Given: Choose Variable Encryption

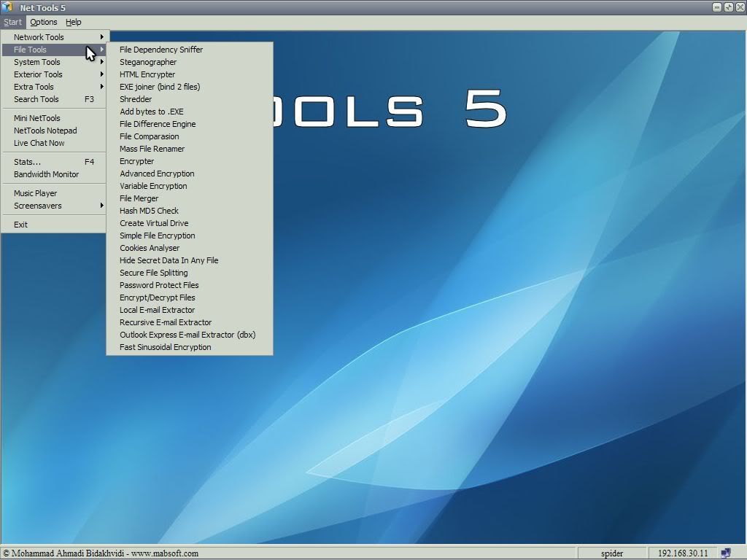Looking at the screenshot, I should coord(190,186).
